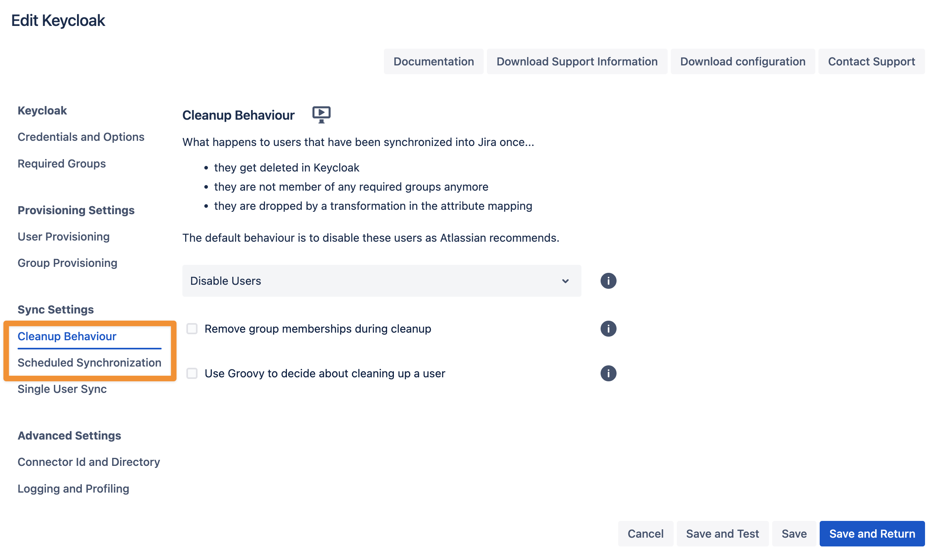Click the Provisioning Settings sidebar heading
The width and height of the screenshot is (937, 560).
coord(76,210)
